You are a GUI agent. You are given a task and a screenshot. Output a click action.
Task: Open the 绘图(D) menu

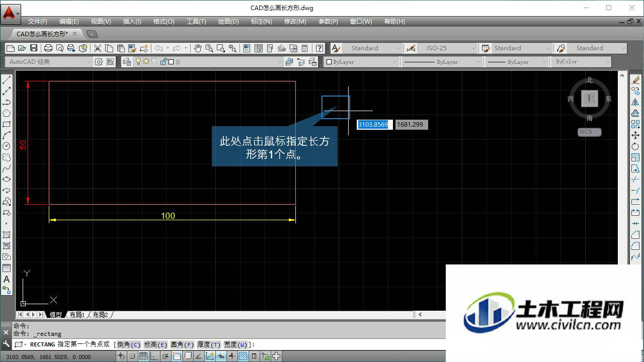(x=228, y=22)
